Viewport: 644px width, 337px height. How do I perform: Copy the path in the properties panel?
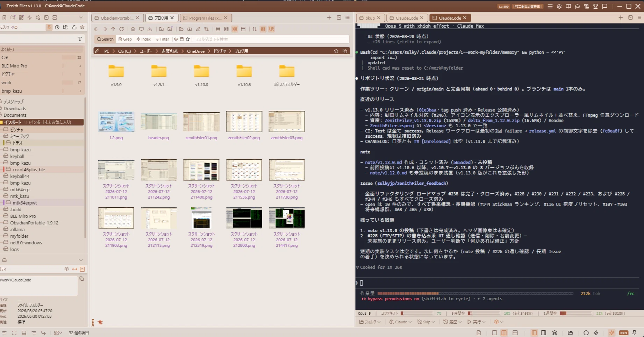tap(81, 279)
